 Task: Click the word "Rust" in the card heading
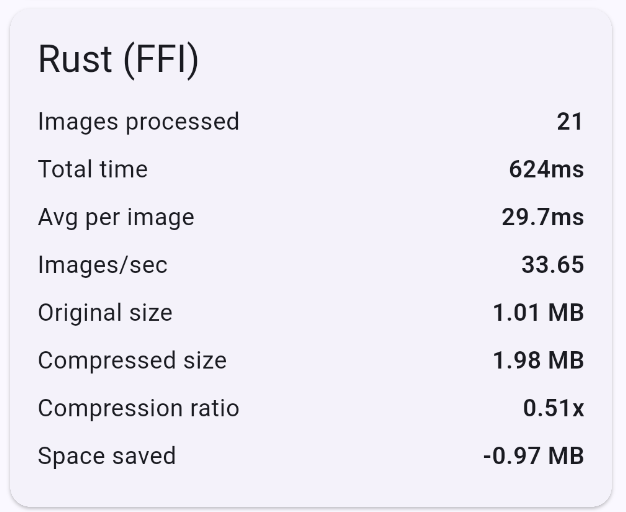[76, 60]
